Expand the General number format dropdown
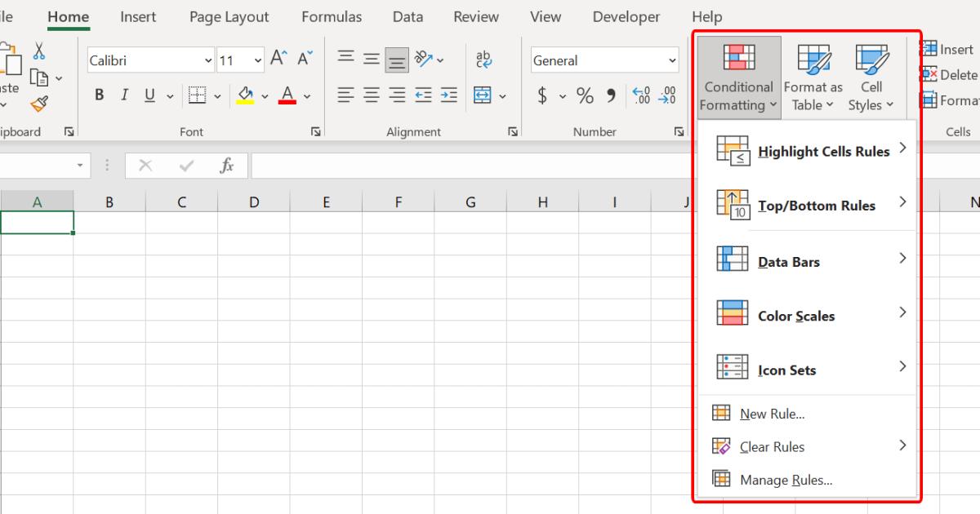 pyautogui.click(x=671, y=60)
